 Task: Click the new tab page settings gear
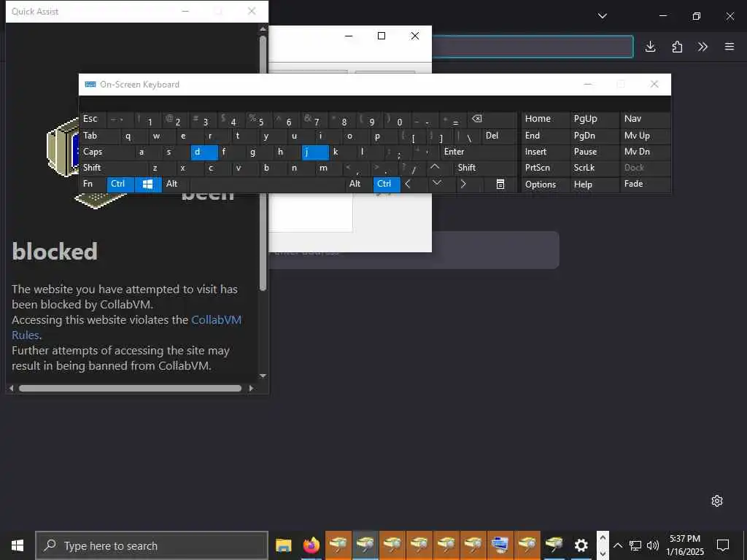click(717, 501)
